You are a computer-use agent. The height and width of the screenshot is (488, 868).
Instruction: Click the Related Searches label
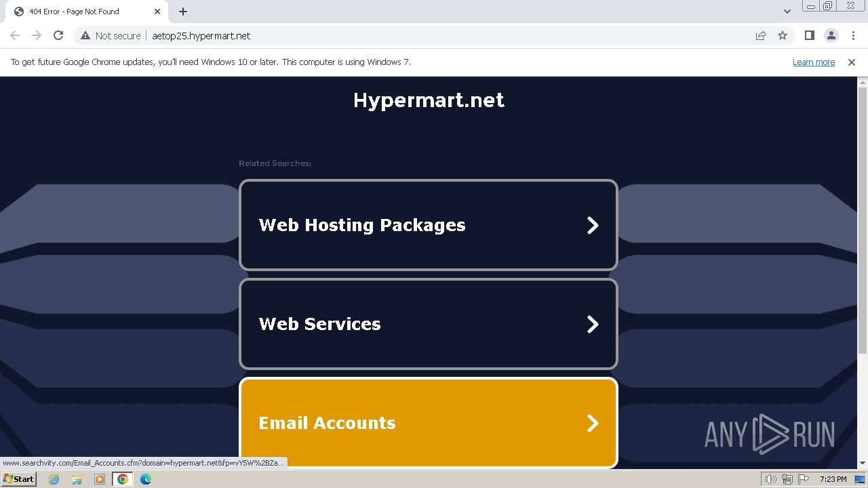pos(275,163)
